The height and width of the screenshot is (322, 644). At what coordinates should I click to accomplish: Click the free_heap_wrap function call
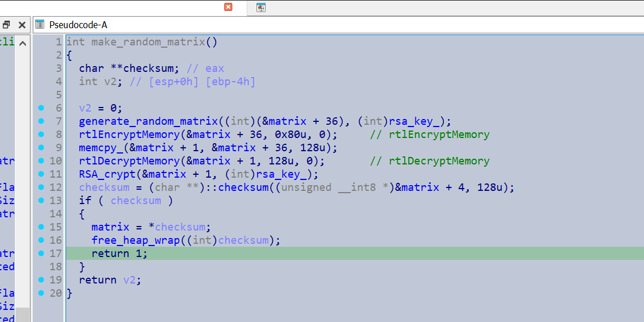(x=136, y=240)
